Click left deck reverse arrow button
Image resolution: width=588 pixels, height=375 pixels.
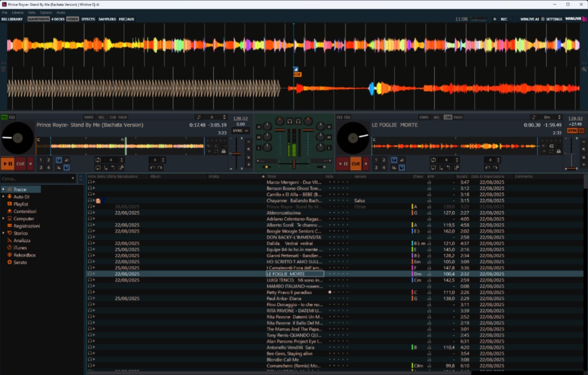30,164
